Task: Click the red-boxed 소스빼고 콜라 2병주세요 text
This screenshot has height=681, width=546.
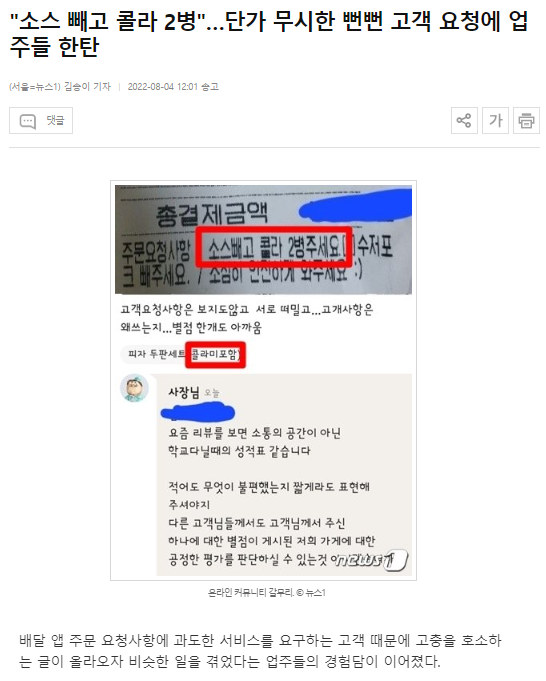Action: (274, 247)
